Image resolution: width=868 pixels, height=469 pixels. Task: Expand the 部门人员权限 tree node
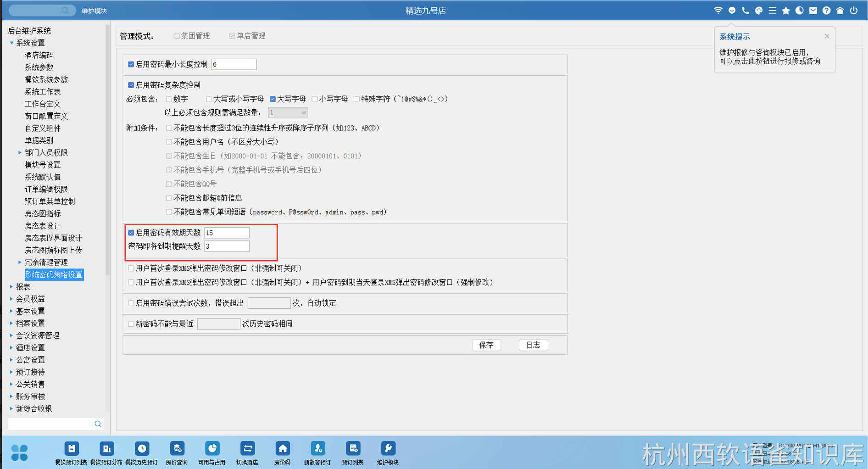pyautogui.click(x=20, y=153)
